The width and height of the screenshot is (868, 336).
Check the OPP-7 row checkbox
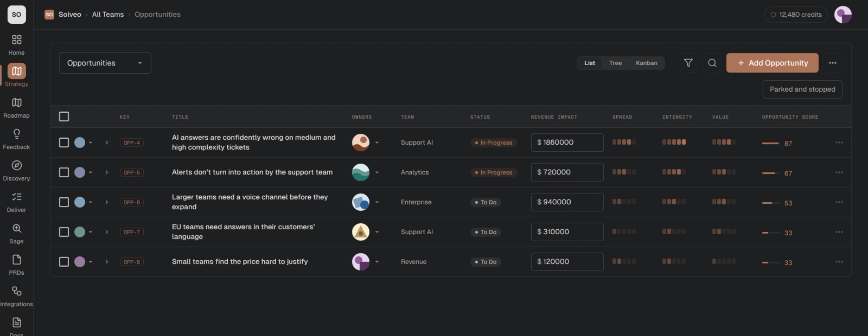[64, 232]
